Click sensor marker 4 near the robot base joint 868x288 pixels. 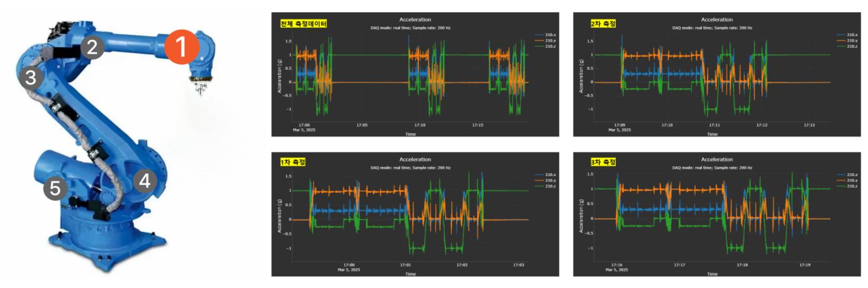[x=145, y=181]
